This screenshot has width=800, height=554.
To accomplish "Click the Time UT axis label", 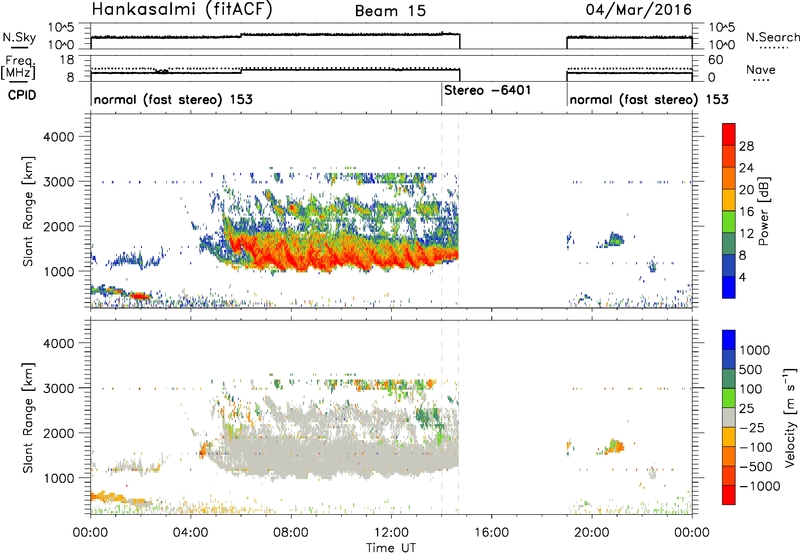I will pos(391,547).
